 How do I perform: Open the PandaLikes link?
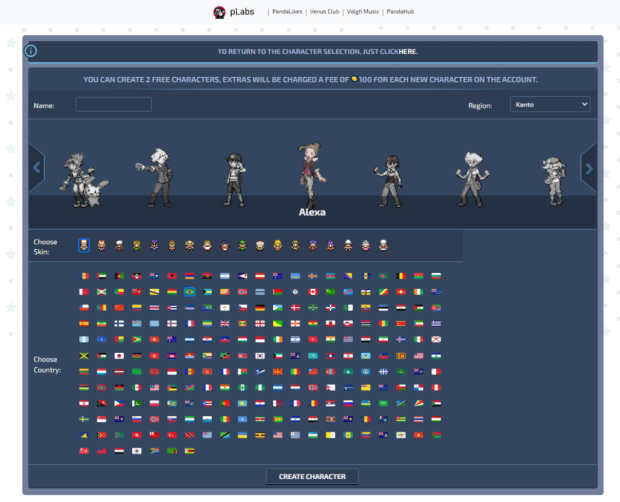point(287,11)
